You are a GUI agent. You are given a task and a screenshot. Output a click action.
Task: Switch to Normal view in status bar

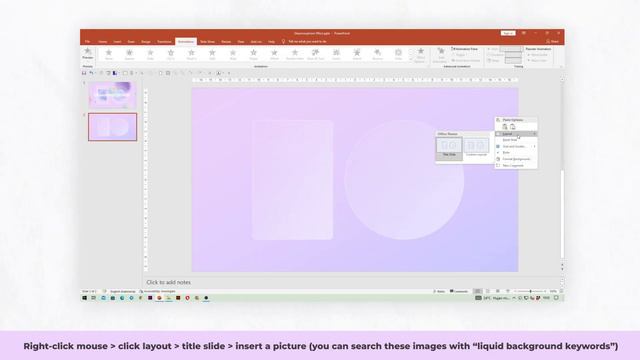pyautogui.click(x=478, y=291)
